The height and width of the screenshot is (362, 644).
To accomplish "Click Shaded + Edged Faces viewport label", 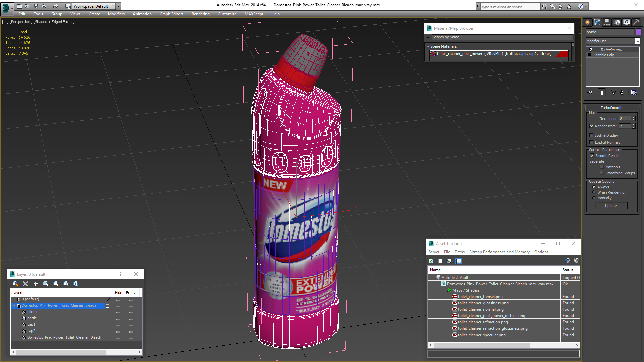I will [x=54, y=22].
